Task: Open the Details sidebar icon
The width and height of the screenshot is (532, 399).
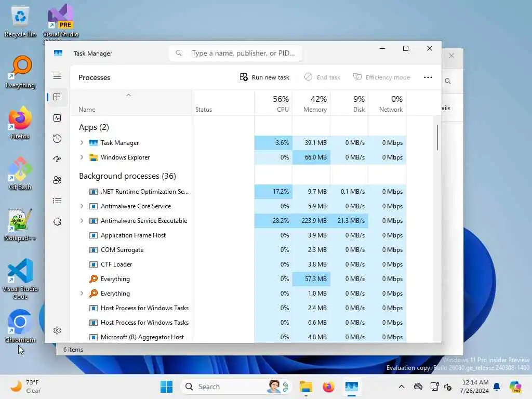Action: (x=57, y=201)
